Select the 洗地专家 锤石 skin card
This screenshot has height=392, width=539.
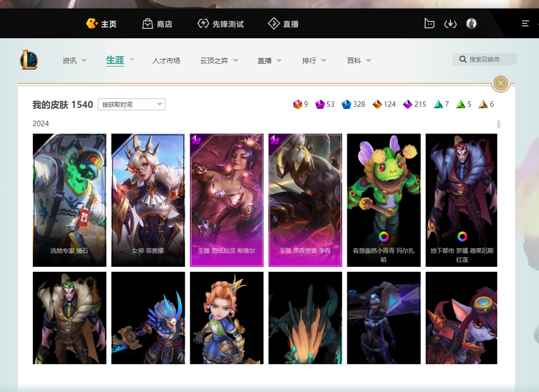69,200
